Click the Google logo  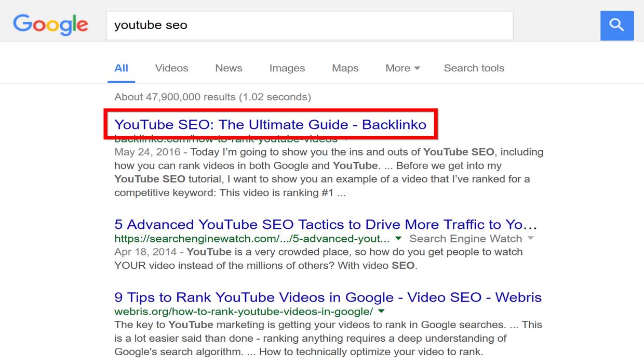coord(50,25)
